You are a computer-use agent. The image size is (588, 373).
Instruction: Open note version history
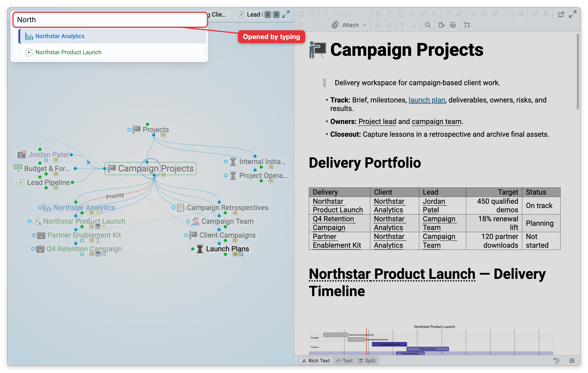pyautogui.click(x=556, y=360)
